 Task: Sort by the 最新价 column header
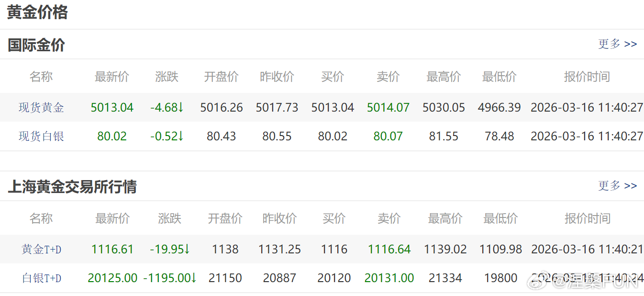(112, 76)
